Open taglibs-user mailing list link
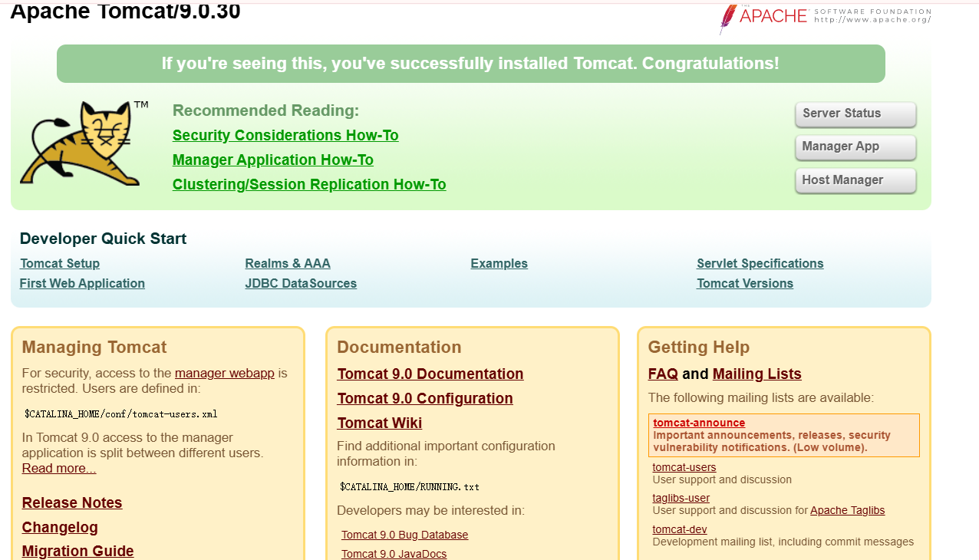The height and width of the screenshot is (560, 979). (681, 498)
